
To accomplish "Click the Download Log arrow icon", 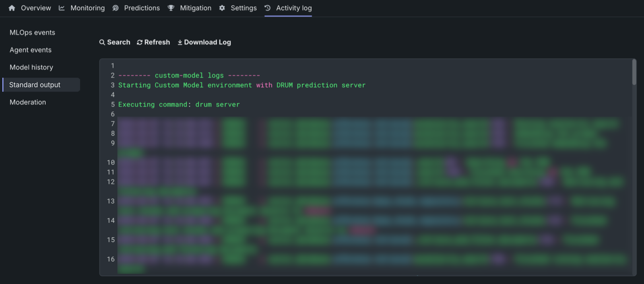I will (x=180, y=42).
